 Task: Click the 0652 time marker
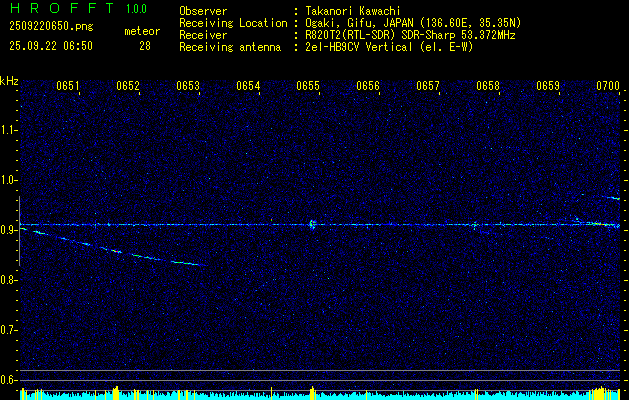pyautogui.click(x=128, y=86)
